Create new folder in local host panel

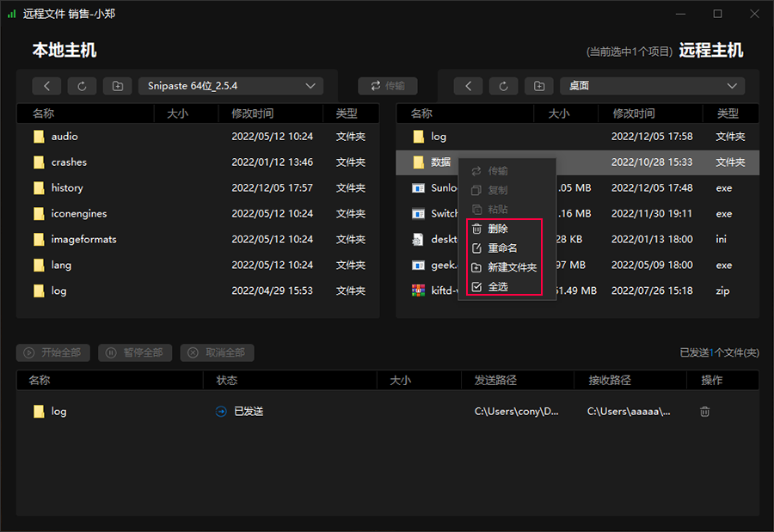[117, 86]
